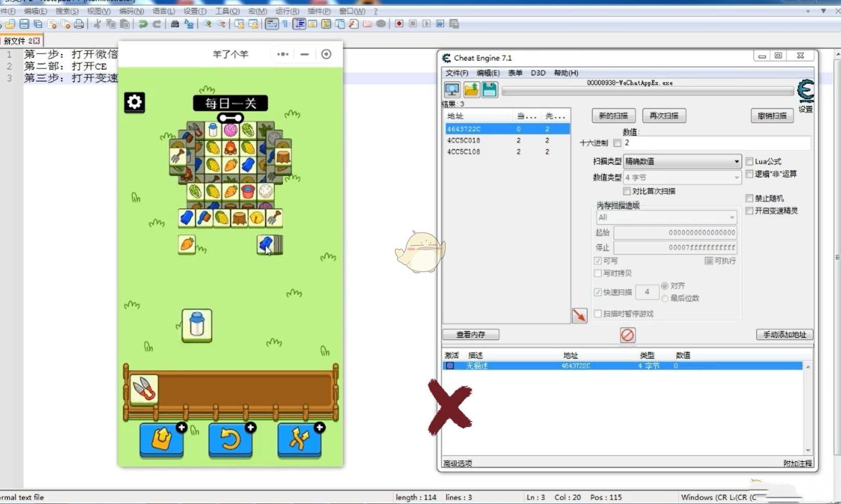Enable the 十六进制 hex checkbox

618,143
